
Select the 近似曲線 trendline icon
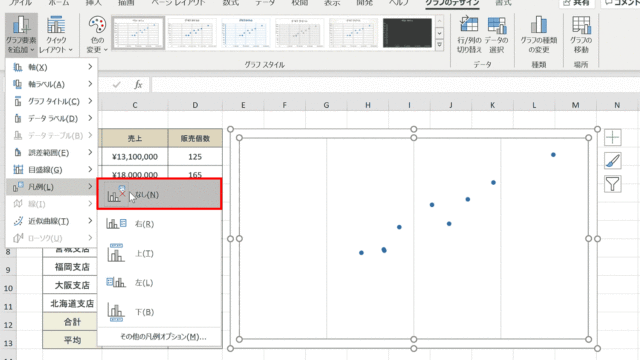[18, 221]
